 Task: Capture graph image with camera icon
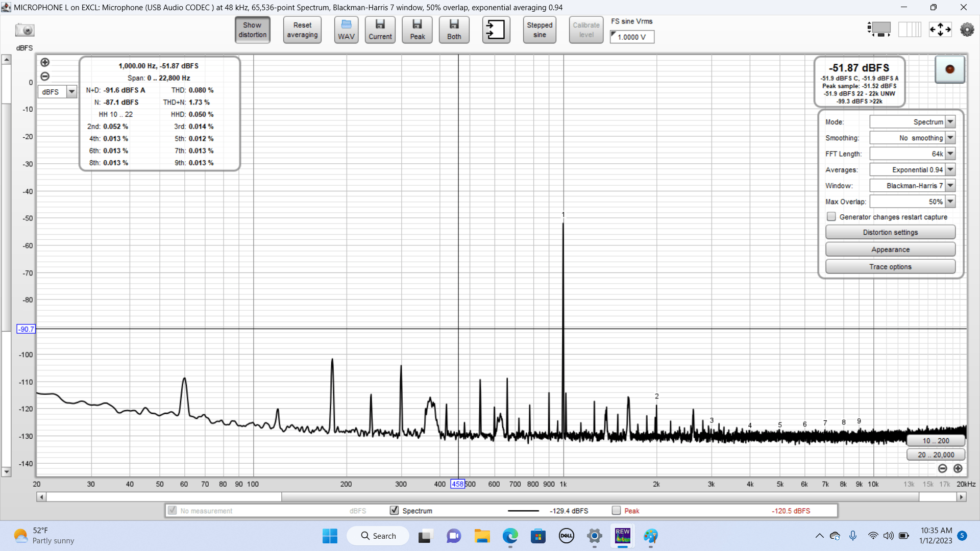tap(24, 30)
